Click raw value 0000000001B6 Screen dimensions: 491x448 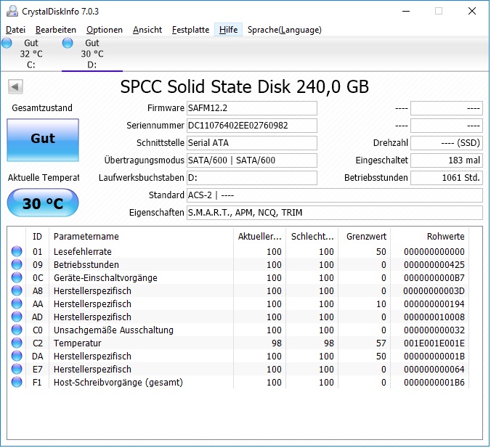[x=434, y=383]
